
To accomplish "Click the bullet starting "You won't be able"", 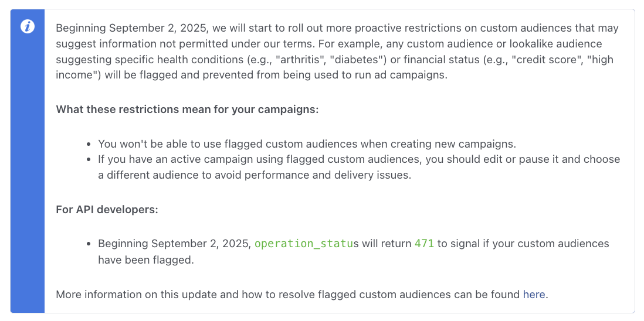I will click(306, 144).
